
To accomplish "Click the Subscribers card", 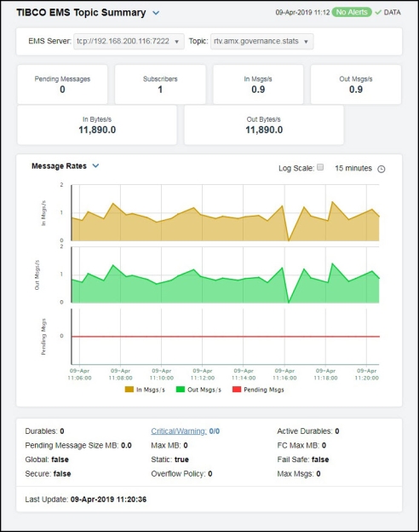I will [160, 84].
